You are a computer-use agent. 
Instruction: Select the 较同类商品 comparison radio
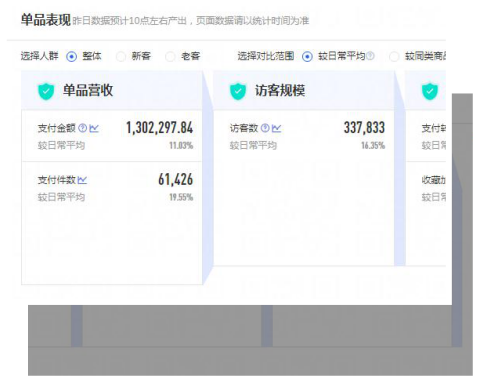394,56
